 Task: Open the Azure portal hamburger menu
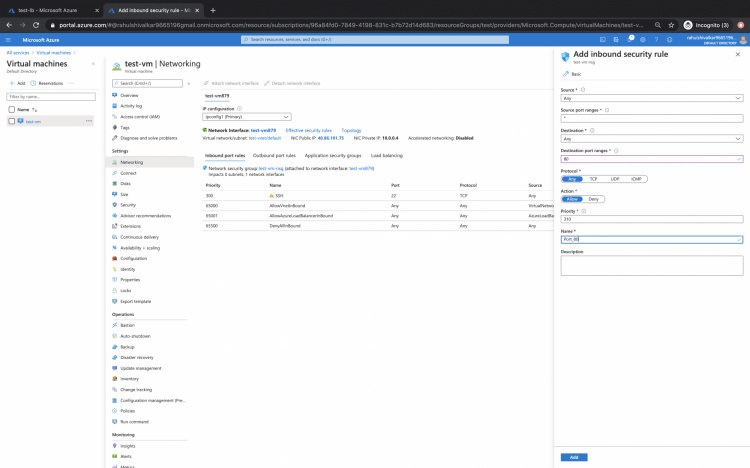pyautogui.click(x=9, y=40)
